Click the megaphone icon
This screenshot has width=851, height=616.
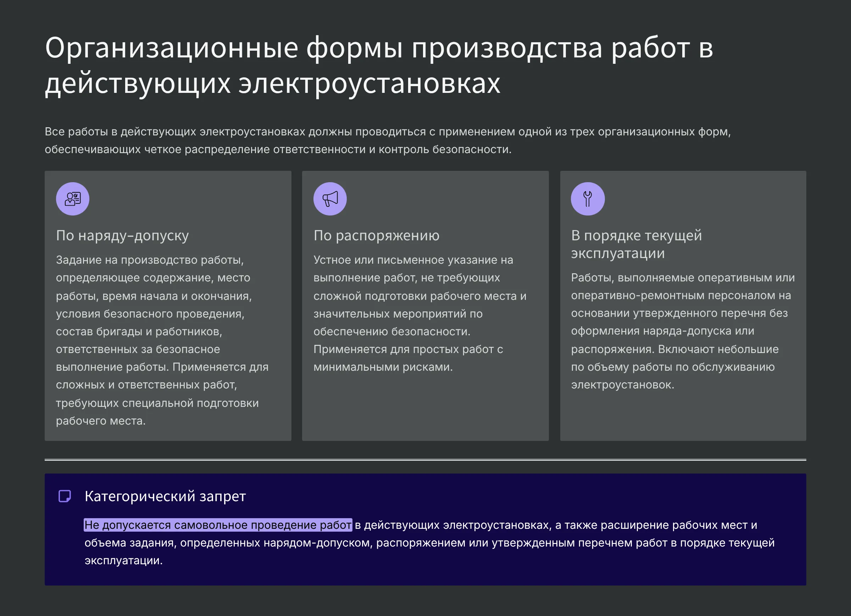pos(330,199)
